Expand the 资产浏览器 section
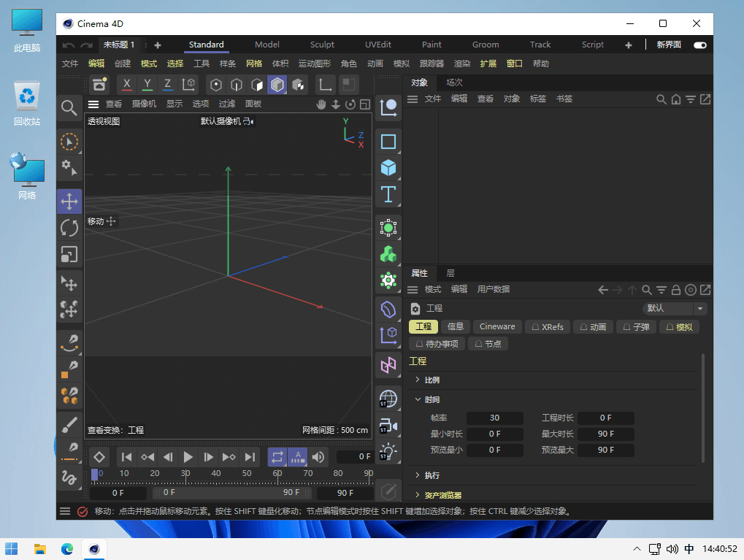 [x=417, y=495]
